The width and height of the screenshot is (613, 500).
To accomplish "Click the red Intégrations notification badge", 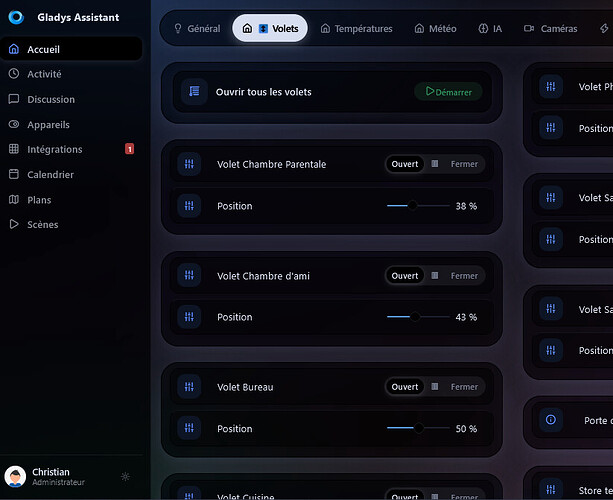I will point(129,149).
